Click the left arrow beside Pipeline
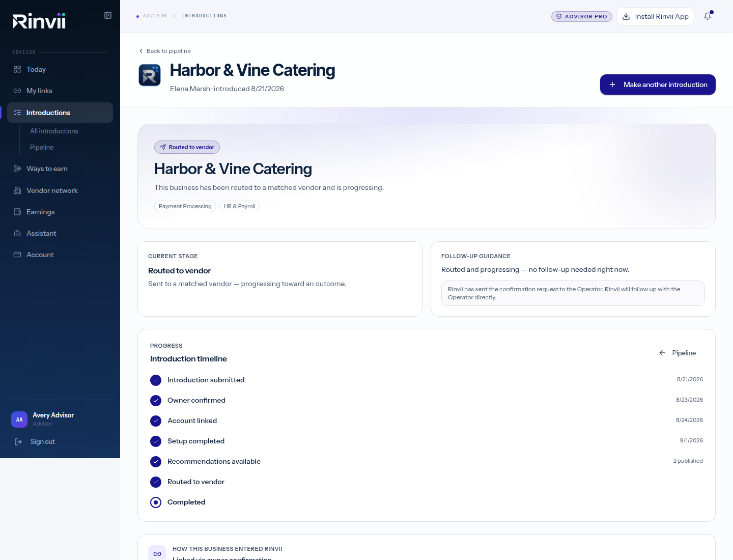Screen dimensions: 733x560 tap(662, 353)
